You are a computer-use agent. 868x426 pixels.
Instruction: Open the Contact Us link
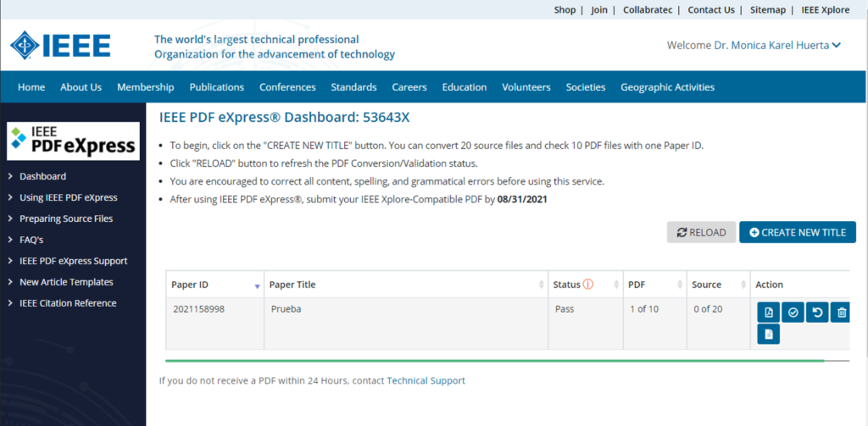pyautogui.click(x=711, y=10)
